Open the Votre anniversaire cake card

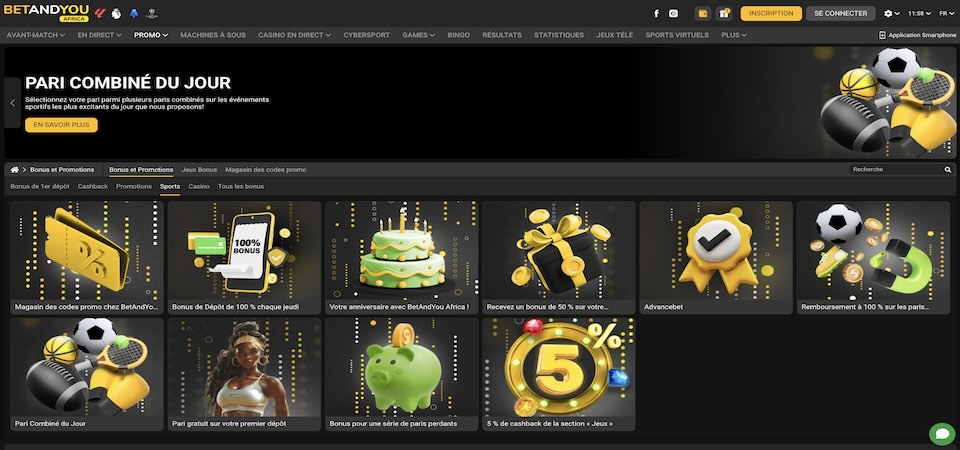[x=402, y=258]
